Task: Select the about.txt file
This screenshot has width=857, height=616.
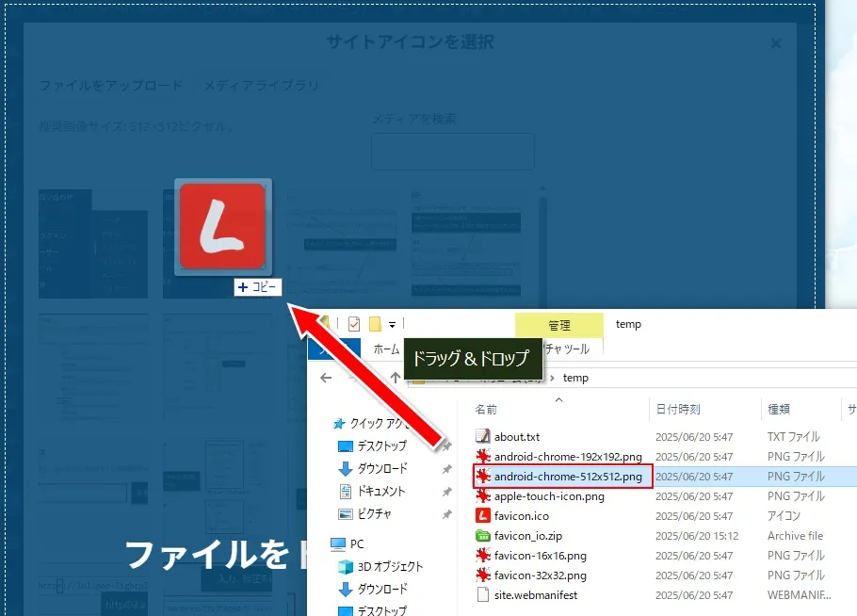Action: [516, 436]
